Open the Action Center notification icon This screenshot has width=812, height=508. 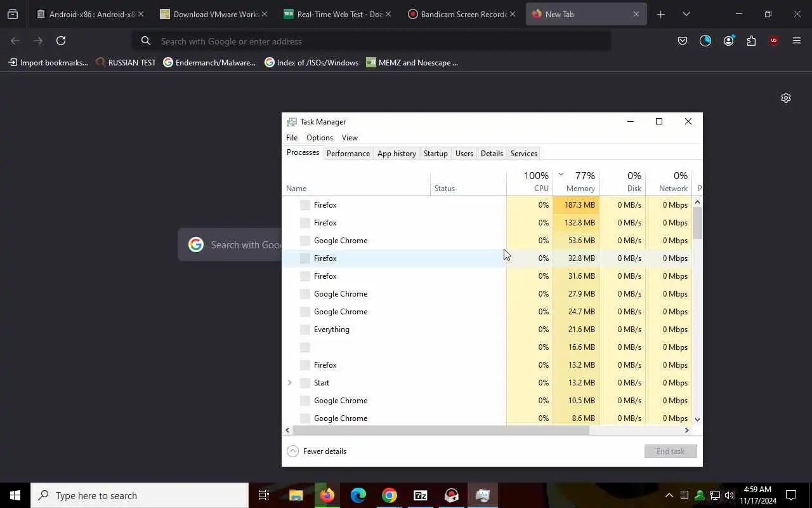[x=791, y=495]
